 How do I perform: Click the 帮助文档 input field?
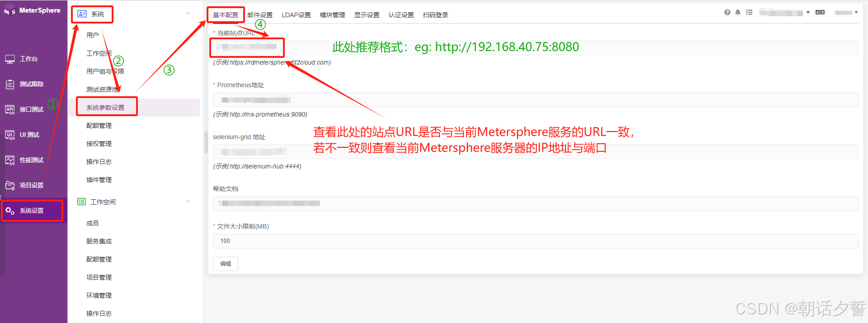(535, 204)
